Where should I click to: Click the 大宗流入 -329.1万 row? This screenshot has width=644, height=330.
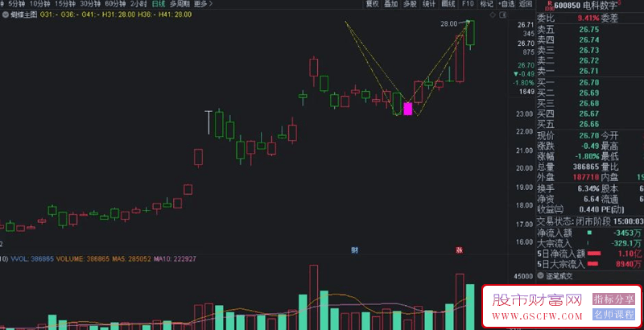click(x=590, y=243)
